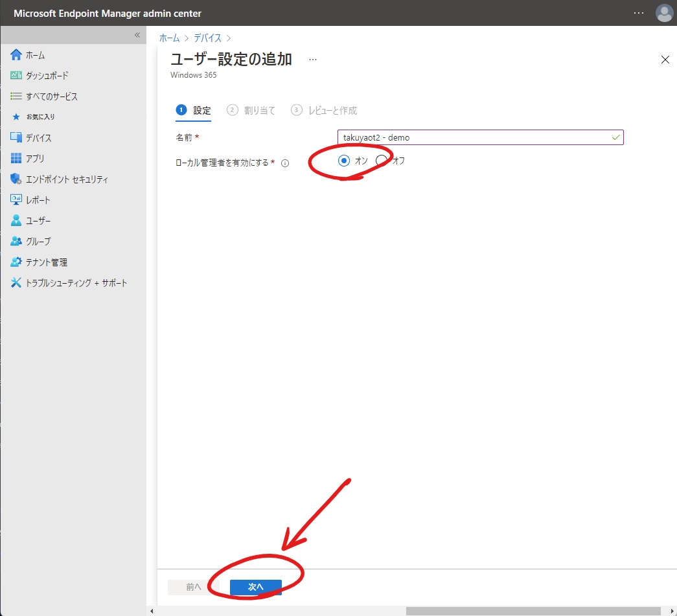Switch to the 設定 step tab
677x616 pixels.
[x=194, y=111]
